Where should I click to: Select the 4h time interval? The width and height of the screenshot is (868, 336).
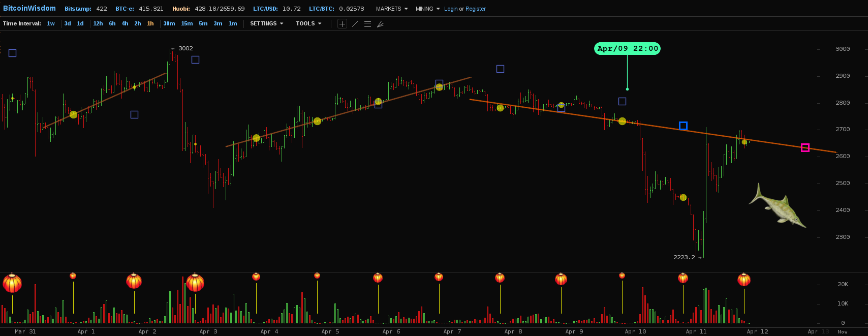(125, 24)
